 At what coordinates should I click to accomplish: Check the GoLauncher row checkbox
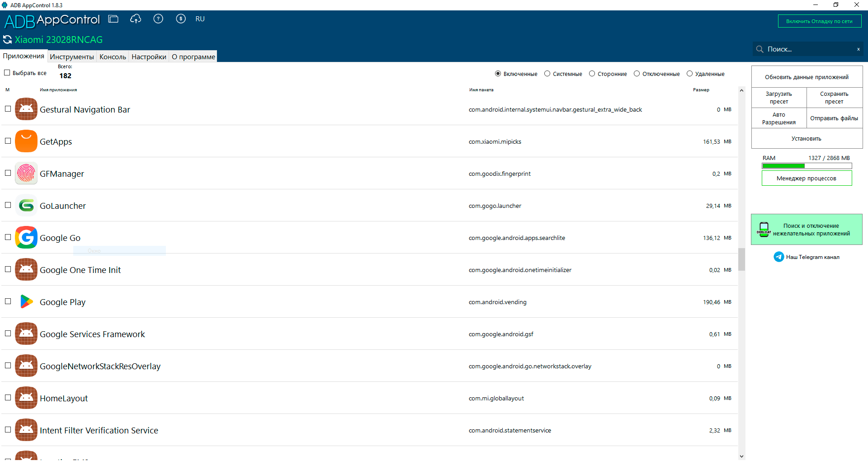coord(8,205)
